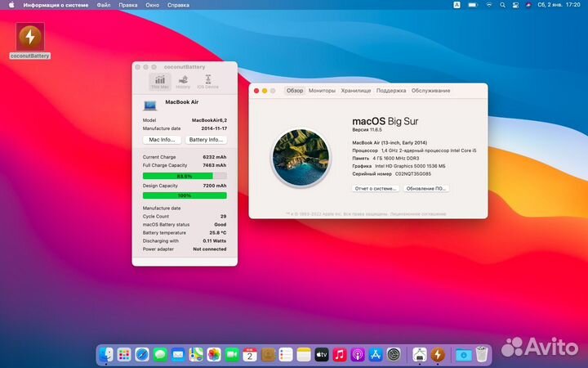
Task: Click the Версия 11.6.5 text
Action: [x=367, y=129]
